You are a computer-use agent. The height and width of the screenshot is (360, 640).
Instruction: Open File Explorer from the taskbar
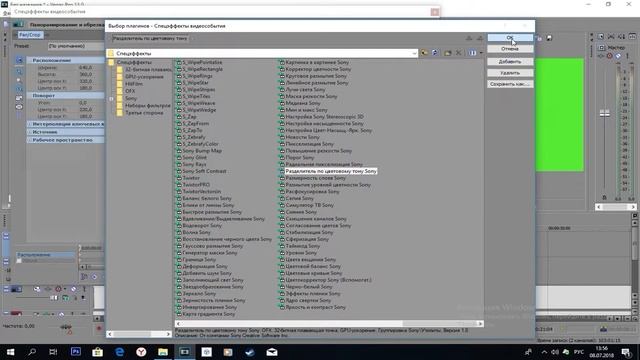tap(163, 352)
